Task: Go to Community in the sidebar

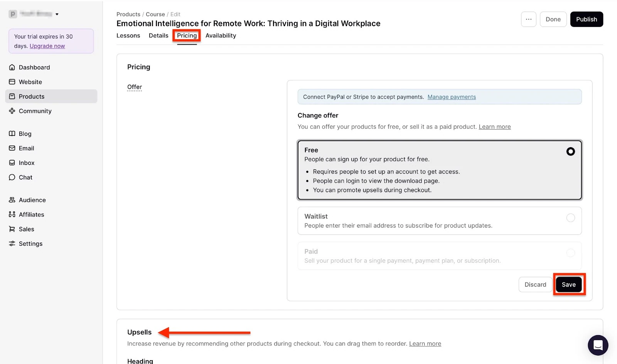Action: coord(51,111)
